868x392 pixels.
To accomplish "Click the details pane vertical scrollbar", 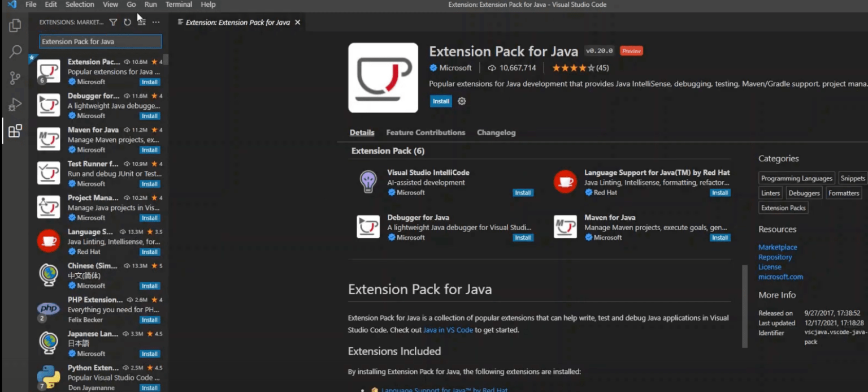I will click(x=745, y=305).
